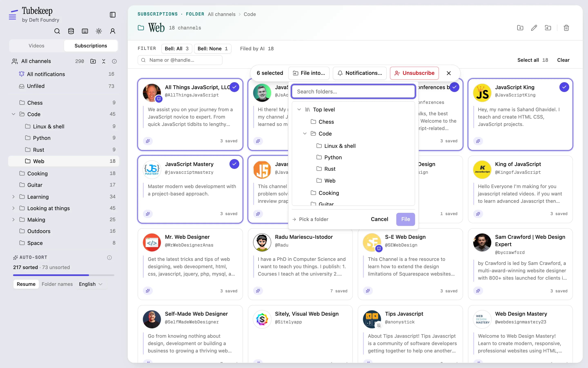Screen dimensions: 588x368
Task: Click Clear selection link
Action: [x=563, y=60]
